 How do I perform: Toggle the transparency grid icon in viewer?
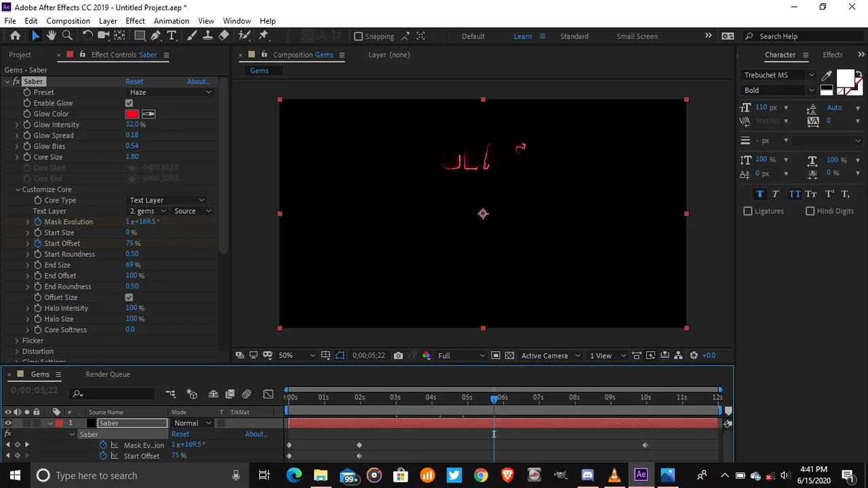click(x=509, y=355)
